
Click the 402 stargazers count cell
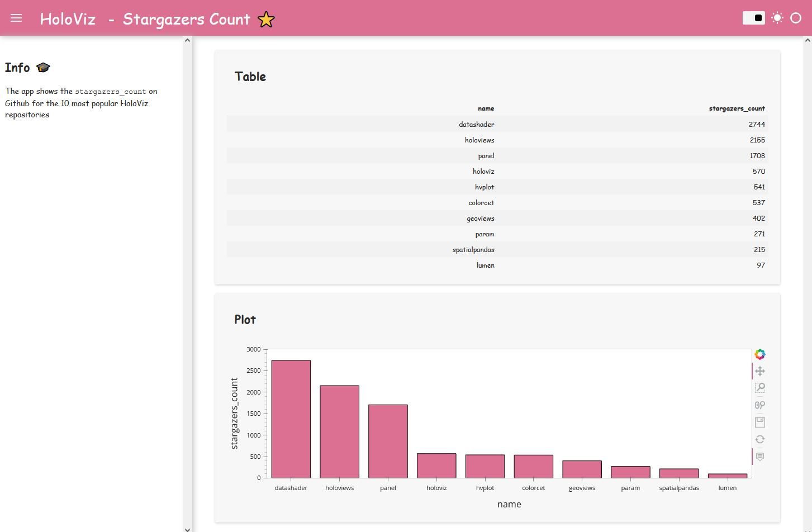click(x=758, y=218)
